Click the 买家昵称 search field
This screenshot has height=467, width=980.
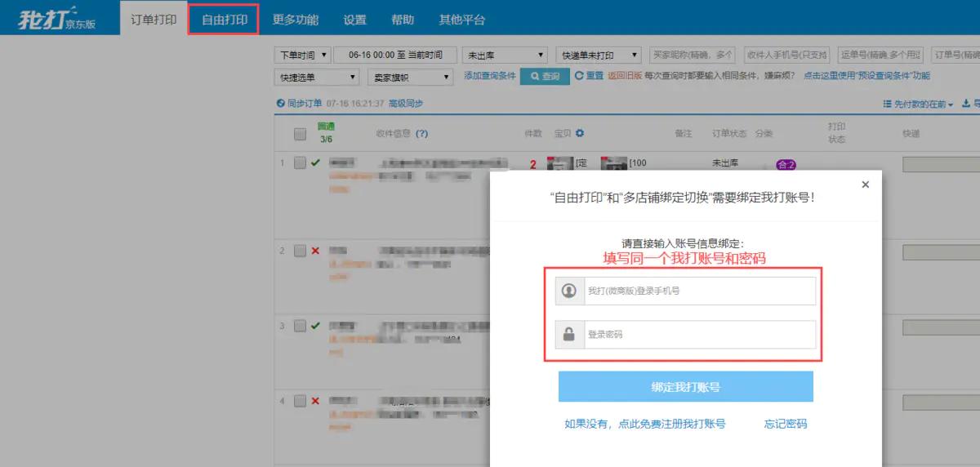coord(693,55)
